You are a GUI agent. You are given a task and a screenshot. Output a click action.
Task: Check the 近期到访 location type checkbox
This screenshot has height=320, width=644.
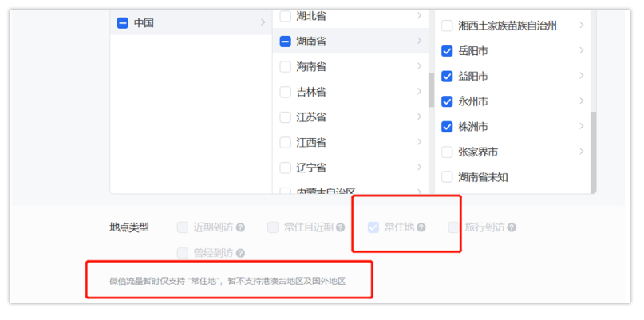point(183,227)
